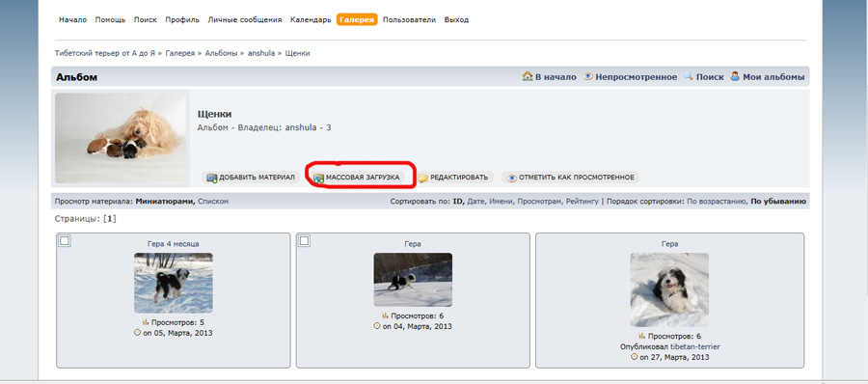Screen dimensions: 868x384
Task: Open the Календарь menu item
Action: click(312, 20)
